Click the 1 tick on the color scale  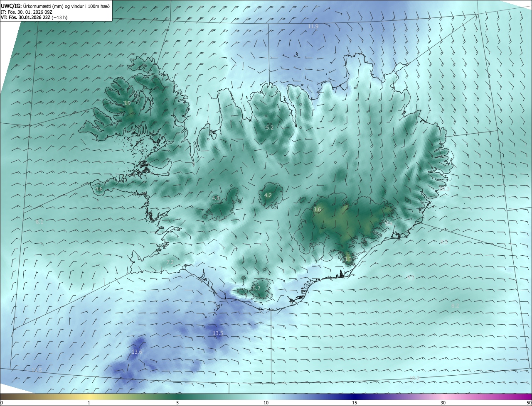(x=89, y=403)
